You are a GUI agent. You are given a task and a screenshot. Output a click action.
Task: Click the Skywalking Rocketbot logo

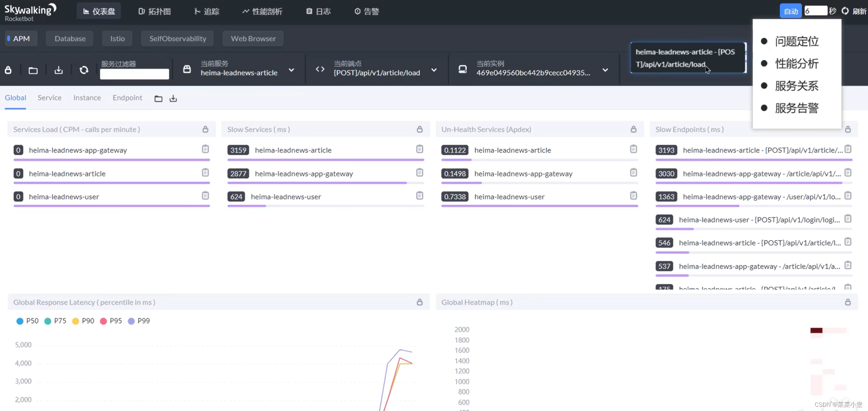coord(30,12)
